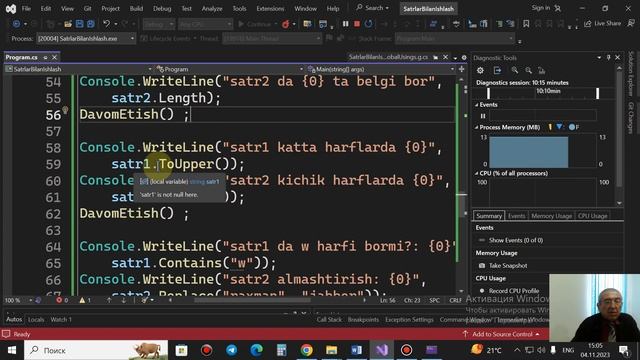Click the lightbulb quick action icon
Image resolution: width=640 pixels, height=360 pixels.
pos(65,110)
